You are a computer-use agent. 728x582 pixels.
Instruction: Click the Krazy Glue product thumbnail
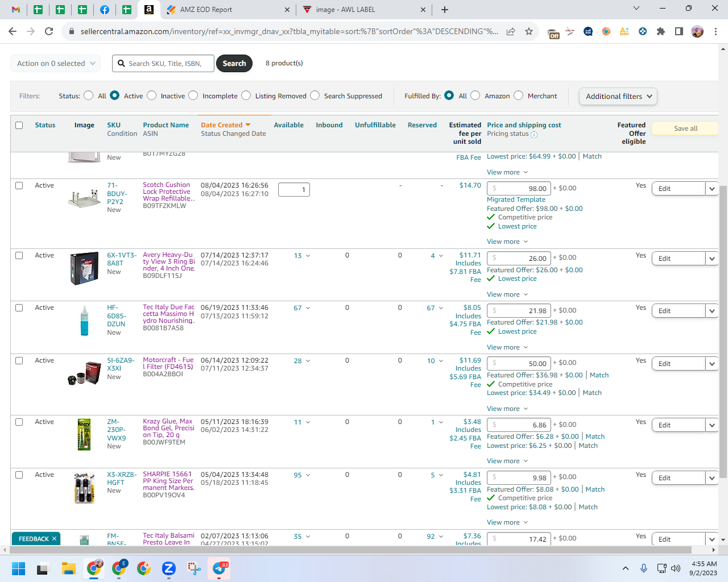(84, 435)
